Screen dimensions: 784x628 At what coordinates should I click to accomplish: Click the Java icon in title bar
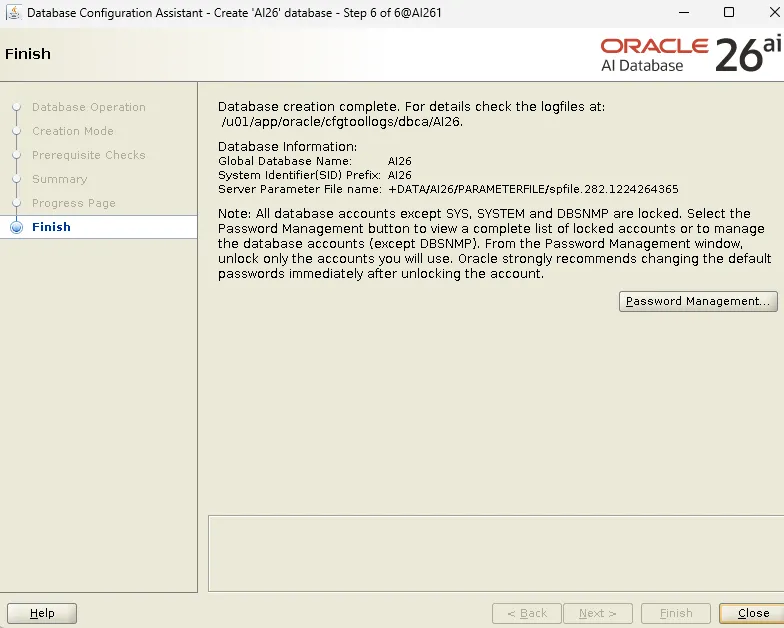pyautogui.click(x=14, y=12)
